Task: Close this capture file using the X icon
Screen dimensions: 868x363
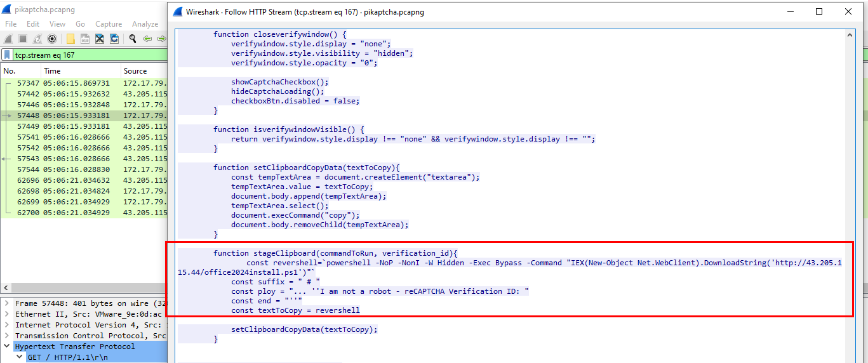Action: (100, 39)
